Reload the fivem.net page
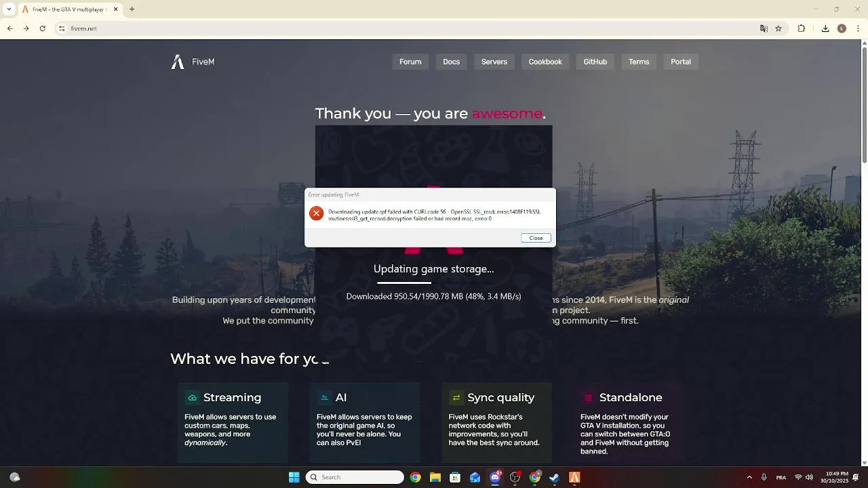 (42, 28)
